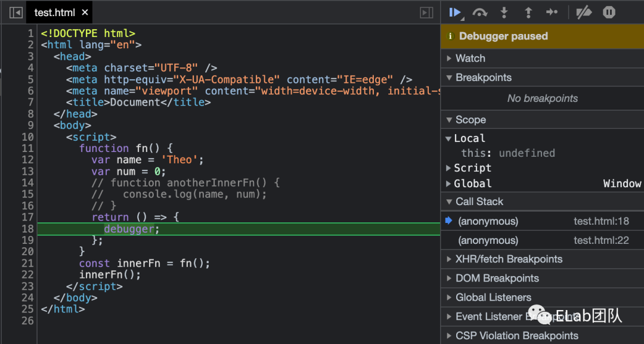644x344 pixels.
Task: Show the file navigator sidebar
Action: tap(16, 13)
